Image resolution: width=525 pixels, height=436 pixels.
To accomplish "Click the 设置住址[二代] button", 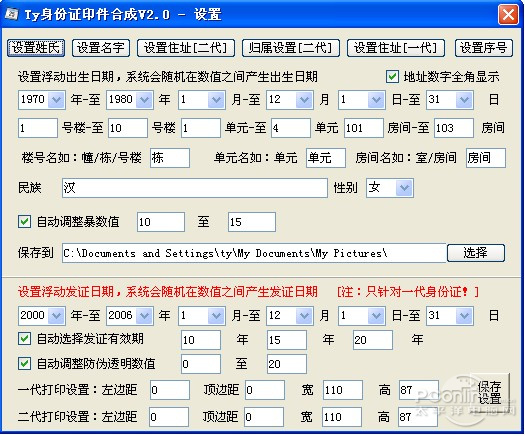I will [186, 48].
